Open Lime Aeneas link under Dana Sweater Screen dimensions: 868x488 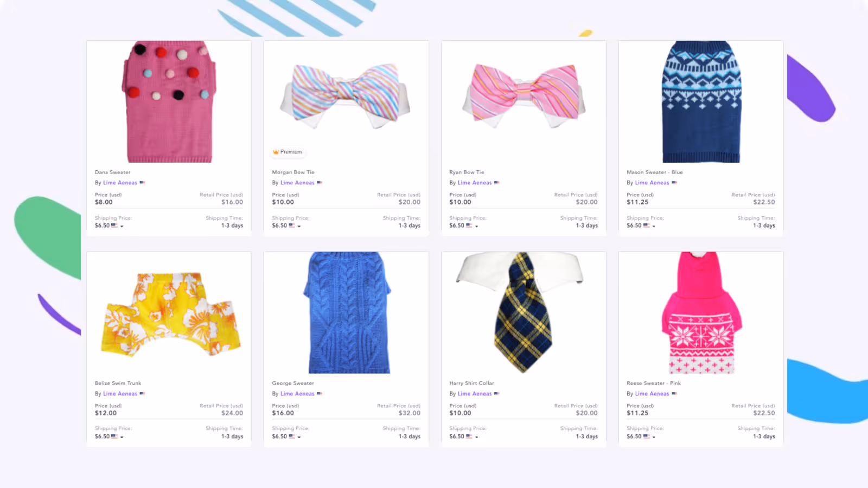coord(120,183)
